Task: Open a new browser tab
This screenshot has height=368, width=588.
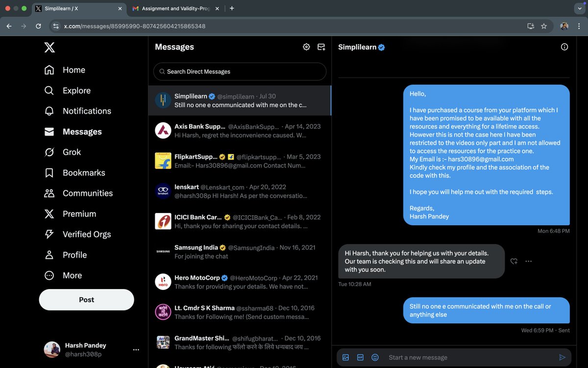Action: tap(232, 8)
